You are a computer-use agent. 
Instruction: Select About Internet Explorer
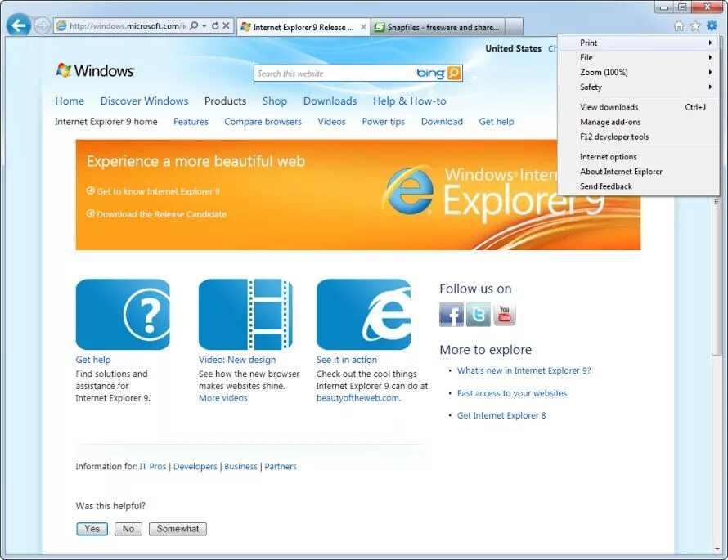pyautogui.click(x=639, y=172)
